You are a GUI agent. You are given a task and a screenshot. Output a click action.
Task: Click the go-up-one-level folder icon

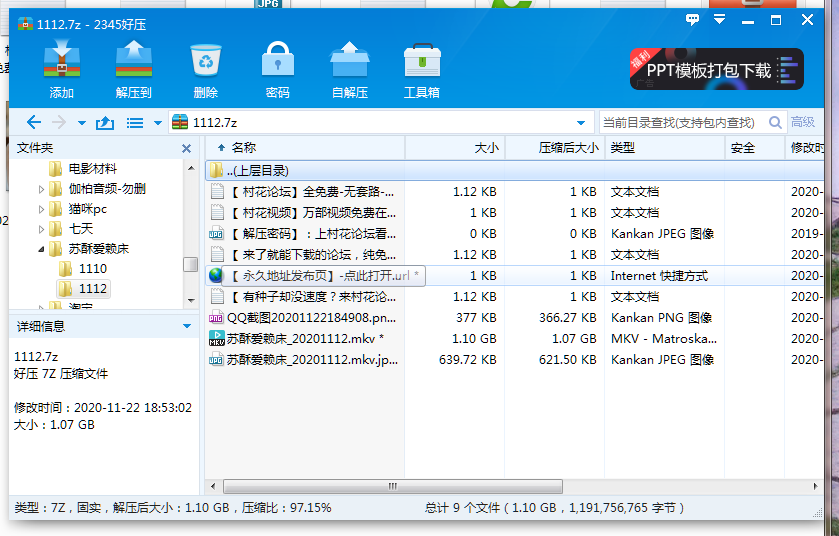[x=105, y=122]
